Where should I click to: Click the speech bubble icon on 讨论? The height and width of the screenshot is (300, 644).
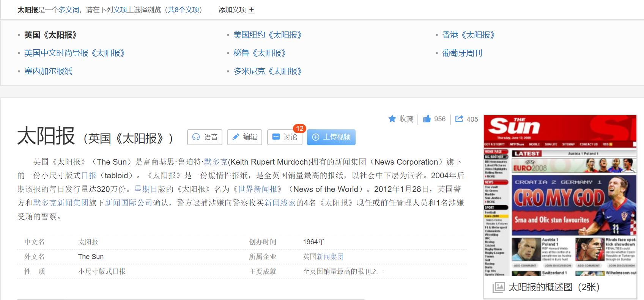pyautogui.click(x=276, y=137)
